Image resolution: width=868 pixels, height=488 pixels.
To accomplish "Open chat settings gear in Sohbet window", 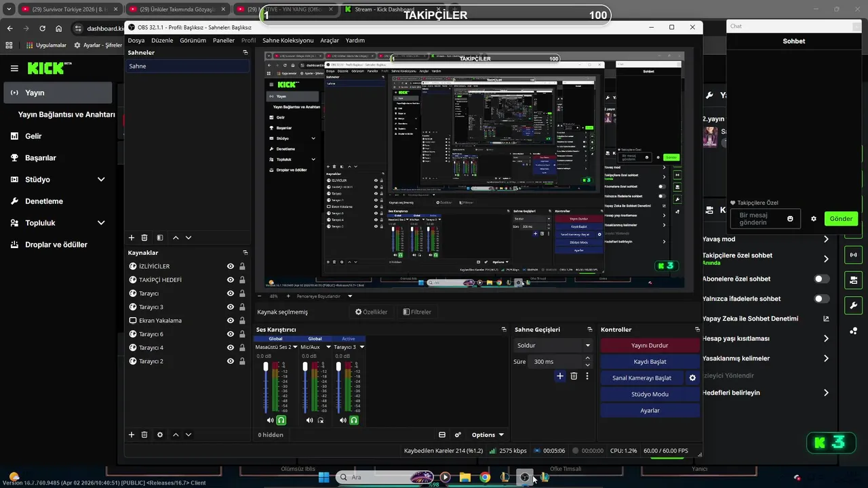I will [814, 219].
